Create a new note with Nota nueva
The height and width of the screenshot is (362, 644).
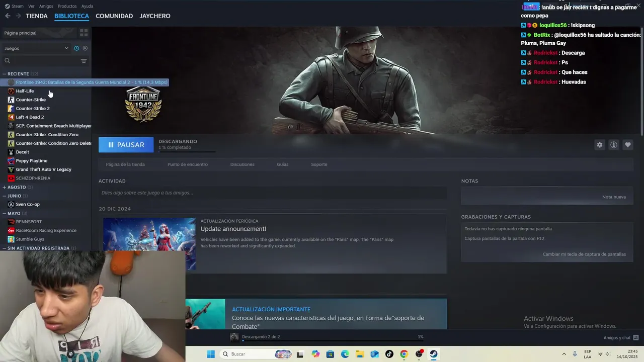pos(614,197)
